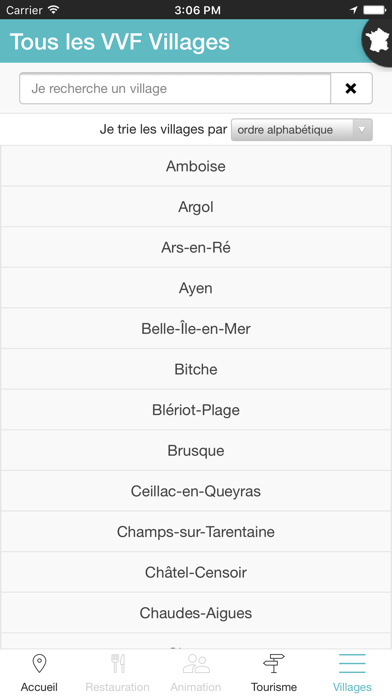The width and height of the screenshot is (392, 696).
Task: Select Ceillac-en-Queyras in the list
Action: point(196,491)
